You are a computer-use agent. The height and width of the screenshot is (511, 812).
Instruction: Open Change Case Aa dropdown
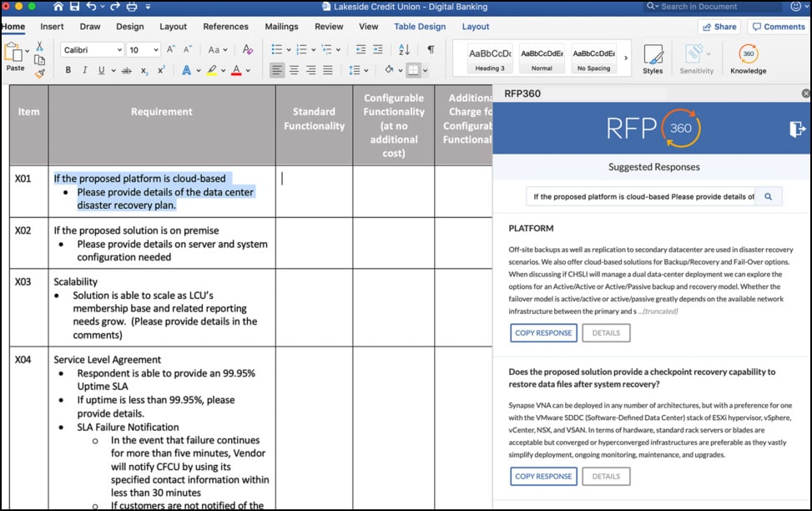tap(218, 50)
